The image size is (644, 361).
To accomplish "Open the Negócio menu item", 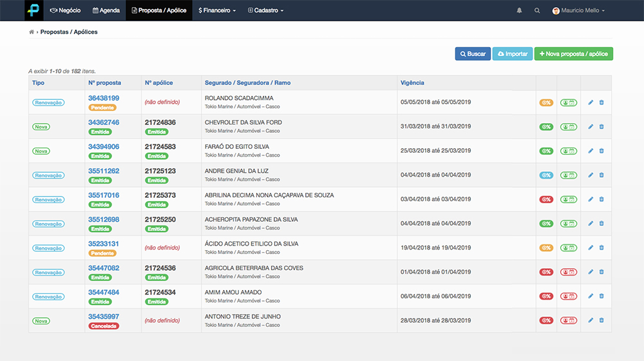I will [x=65, y=10].
